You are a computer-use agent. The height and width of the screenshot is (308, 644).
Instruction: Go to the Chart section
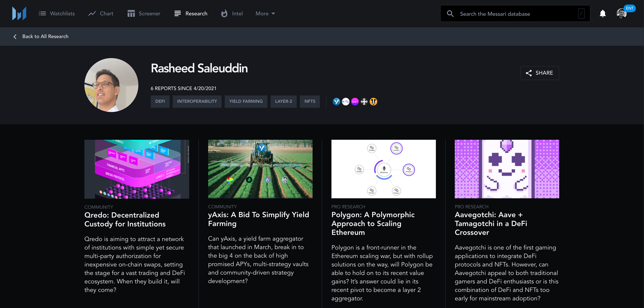coord(101,14)
